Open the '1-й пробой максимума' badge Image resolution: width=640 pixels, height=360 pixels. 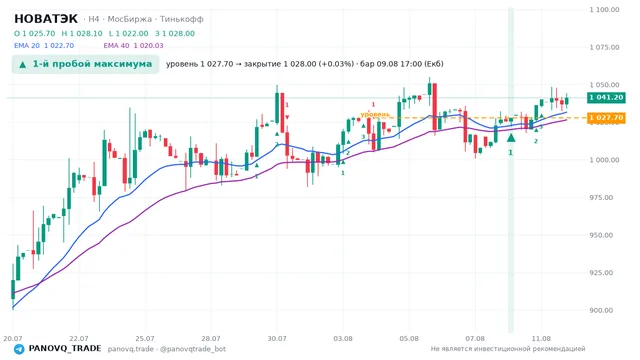(x=85, y=64)
